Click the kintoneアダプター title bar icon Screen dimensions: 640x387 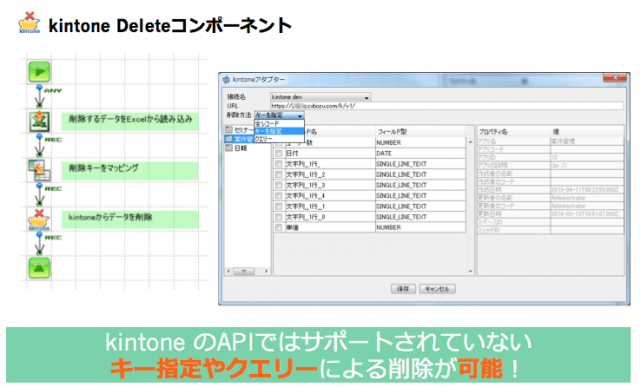pyautogui.click(x=227, y=80)
